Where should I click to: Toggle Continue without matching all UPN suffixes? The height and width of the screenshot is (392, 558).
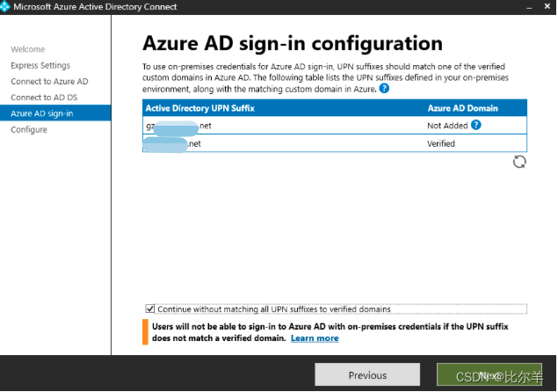point(150,309)
